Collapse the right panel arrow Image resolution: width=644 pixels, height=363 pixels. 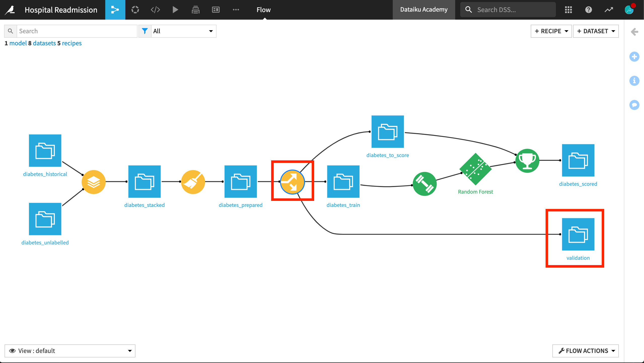click(x=634, y=32)
